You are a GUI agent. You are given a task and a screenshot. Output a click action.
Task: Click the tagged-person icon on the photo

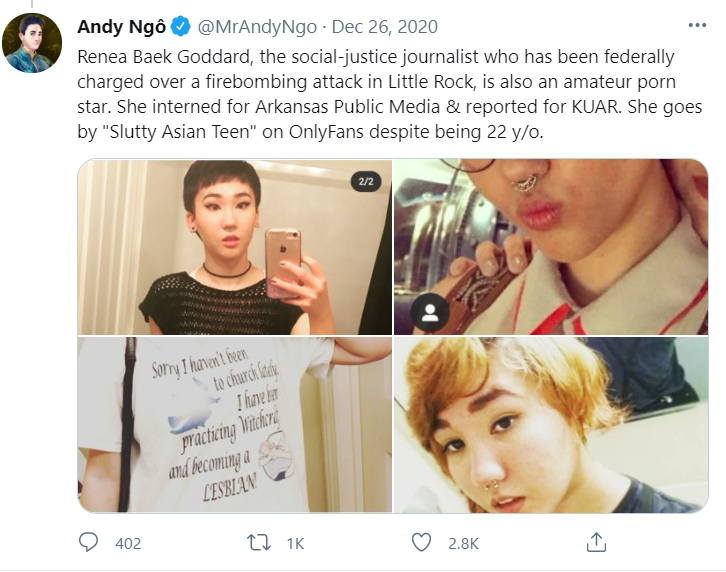[x=430, y=313]
